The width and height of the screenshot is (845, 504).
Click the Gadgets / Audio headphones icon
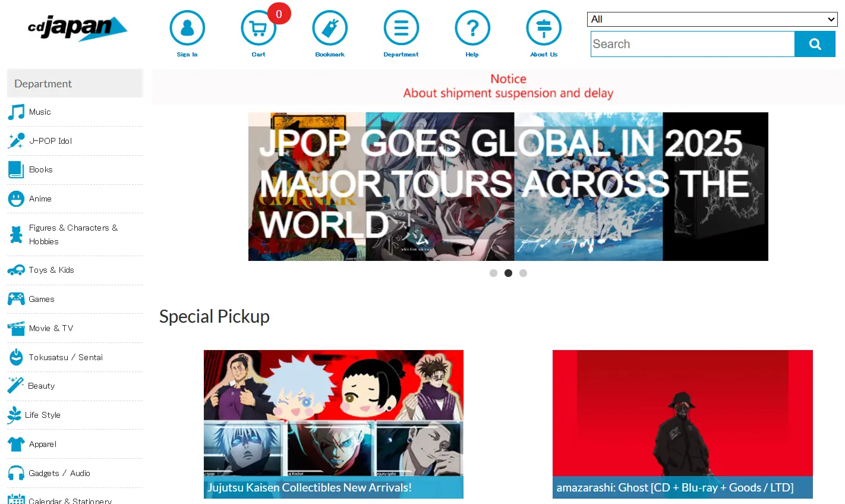pyautogui.click(x=16, y=473)
